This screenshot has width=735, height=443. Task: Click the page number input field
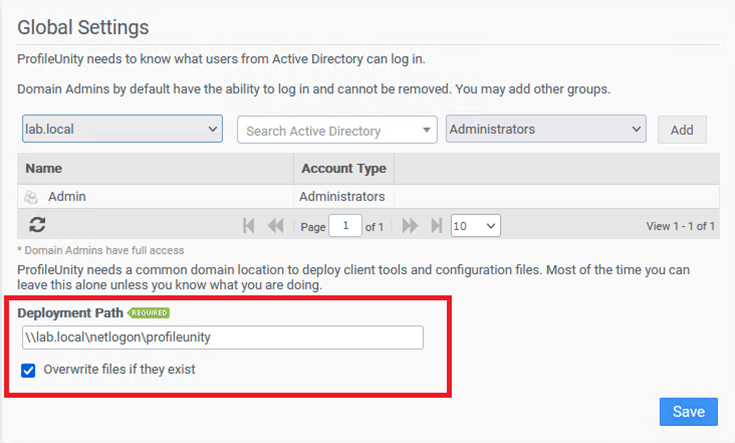tap(345, 226)
